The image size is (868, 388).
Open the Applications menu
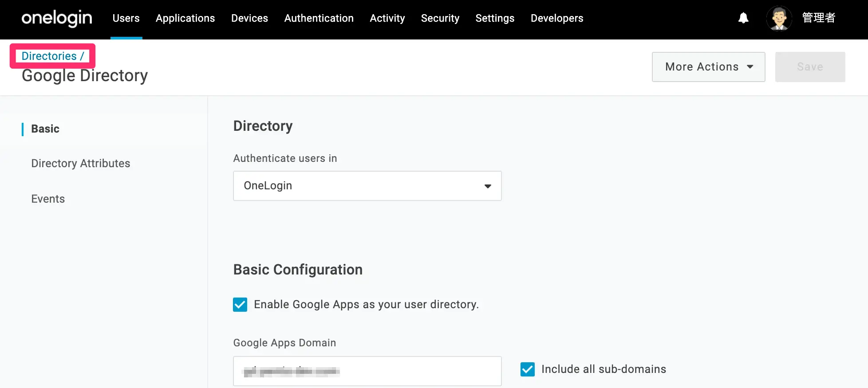point(185,18)
